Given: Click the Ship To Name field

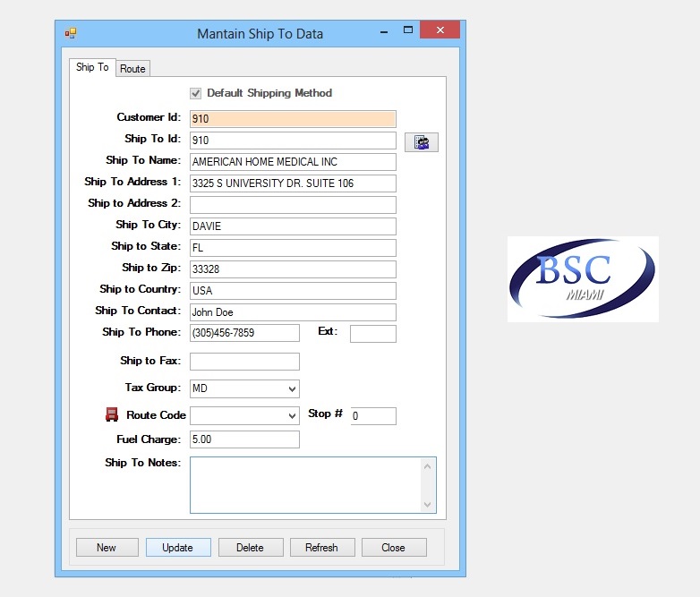Looking at the screenshot, I should (293, 162).
